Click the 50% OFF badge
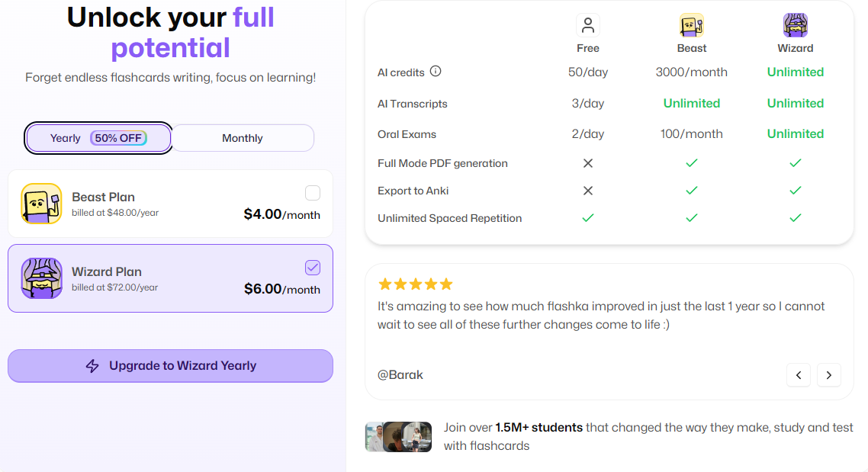The image size is (868, 472). [118, 138]
